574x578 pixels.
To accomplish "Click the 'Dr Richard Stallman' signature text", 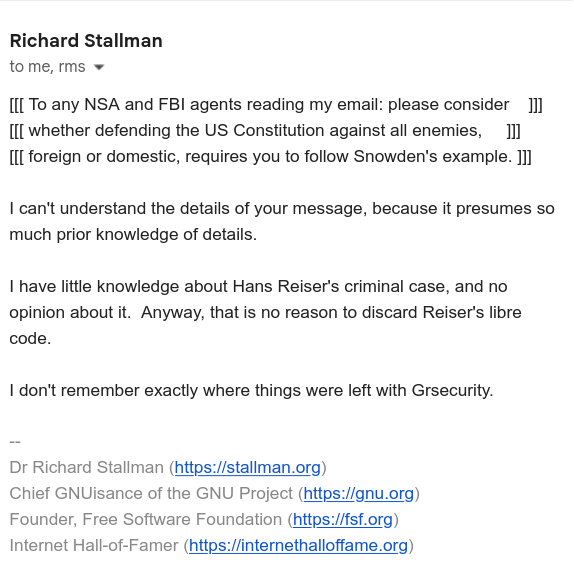I will pyautogui.click(x=87, y=467).
